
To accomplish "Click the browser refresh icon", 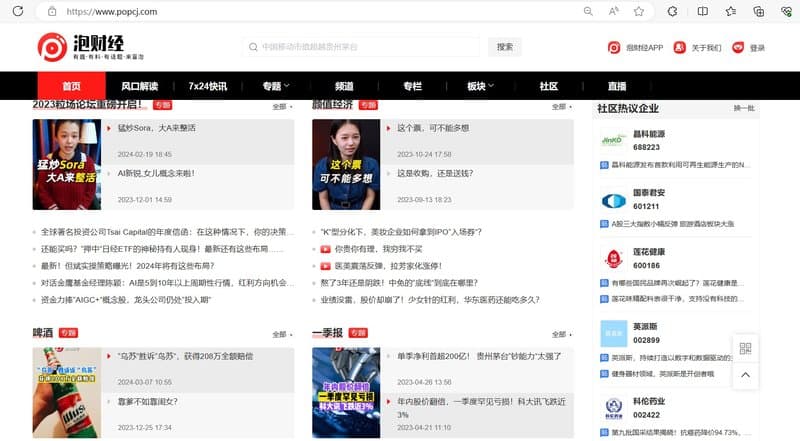I will 18,11.
